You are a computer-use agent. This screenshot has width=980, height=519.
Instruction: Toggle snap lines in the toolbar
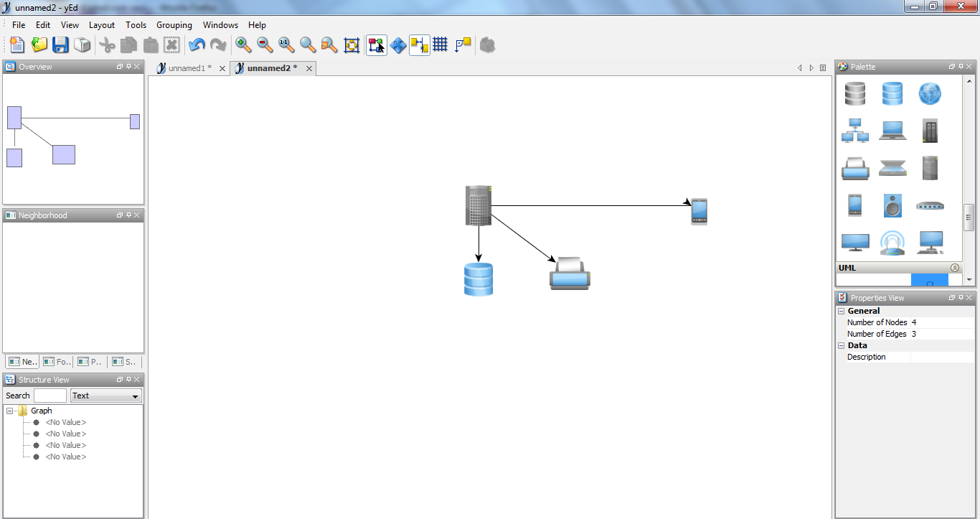420,45
